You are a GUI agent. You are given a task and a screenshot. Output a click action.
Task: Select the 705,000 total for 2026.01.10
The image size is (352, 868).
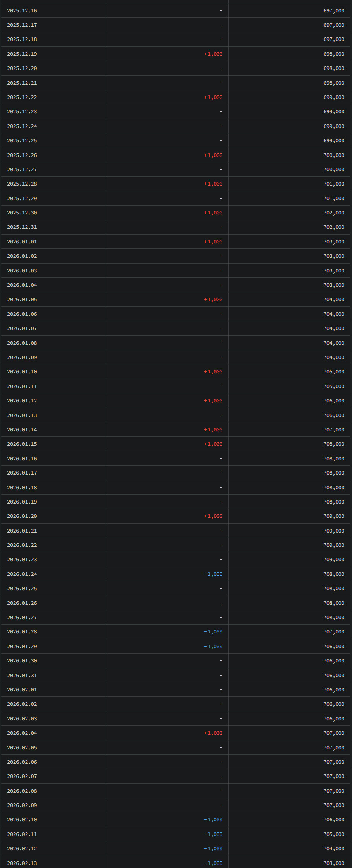click(x=334, y=372)
